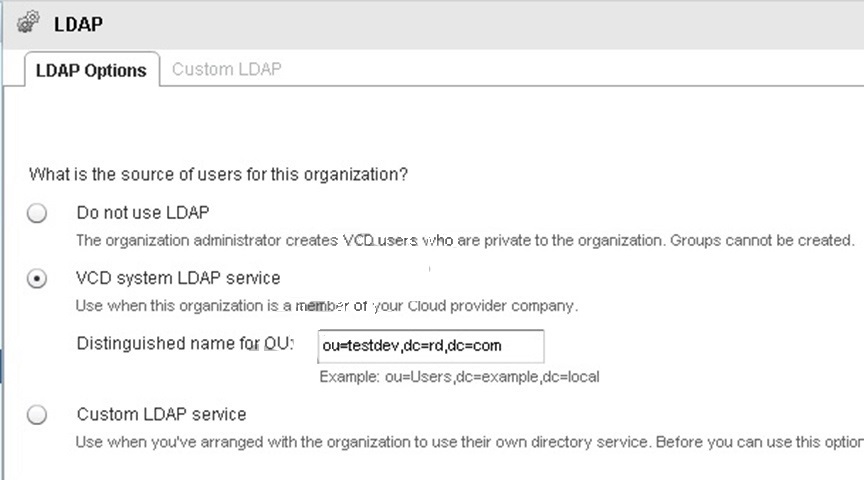Screen dimensions: 864x480
Task: Click the description about private VCD users
Action: (x=465, y=240)
